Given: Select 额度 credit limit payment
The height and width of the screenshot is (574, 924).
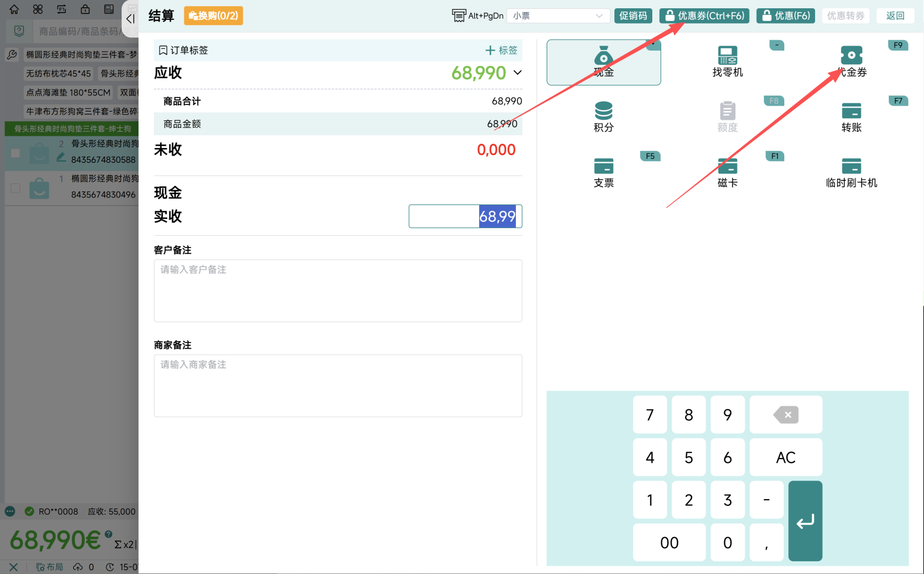Looking at the screenshot, I should tap(727, 117).
